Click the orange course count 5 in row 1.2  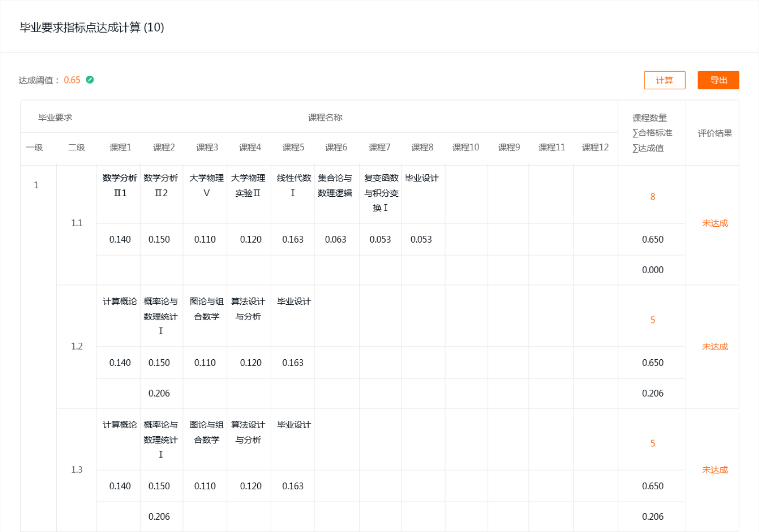click(653, 320)
